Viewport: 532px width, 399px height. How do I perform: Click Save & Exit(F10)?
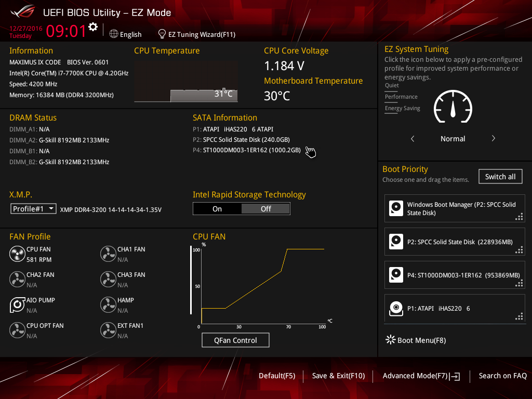pos(338,376)
